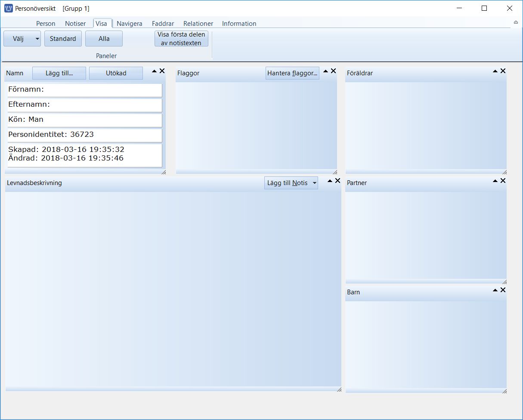Click the Skapad/Ändrad timestamp box
Screen dimensions: 523x420
(85, 155)
